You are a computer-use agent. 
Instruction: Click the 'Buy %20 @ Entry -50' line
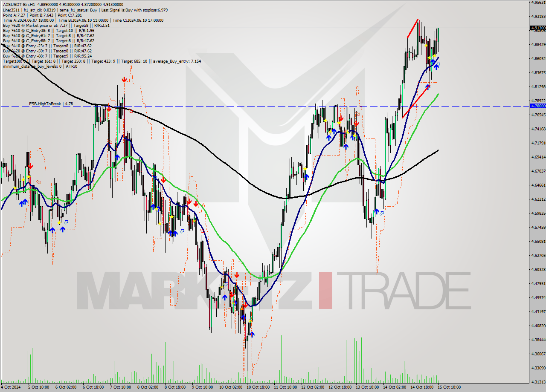pyautogui.click(x=47, y=51)
